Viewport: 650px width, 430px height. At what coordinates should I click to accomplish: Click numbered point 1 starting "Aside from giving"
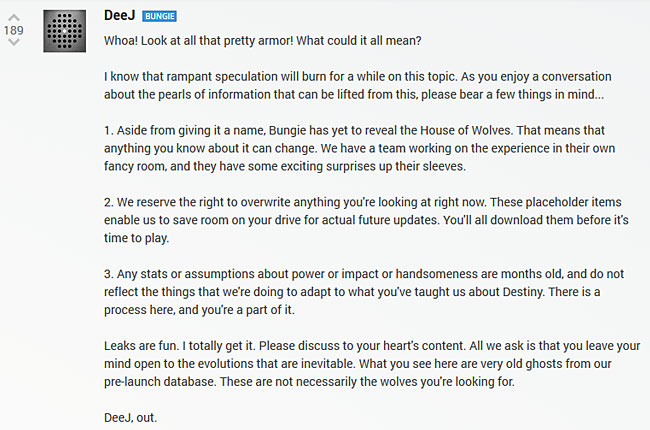coord(359,148)
